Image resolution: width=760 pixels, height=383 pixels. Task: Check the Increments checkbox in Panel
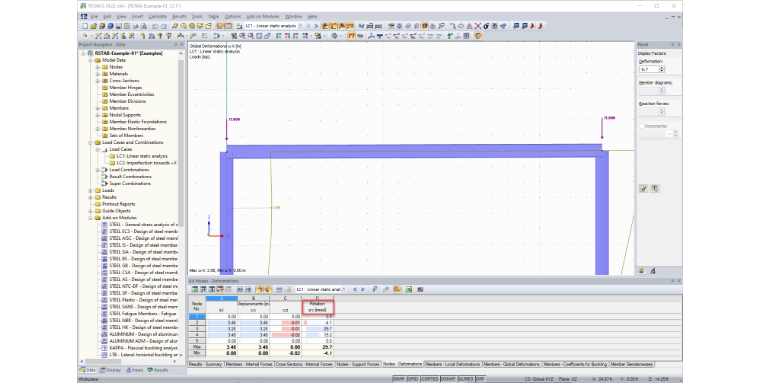coord(642,126)
